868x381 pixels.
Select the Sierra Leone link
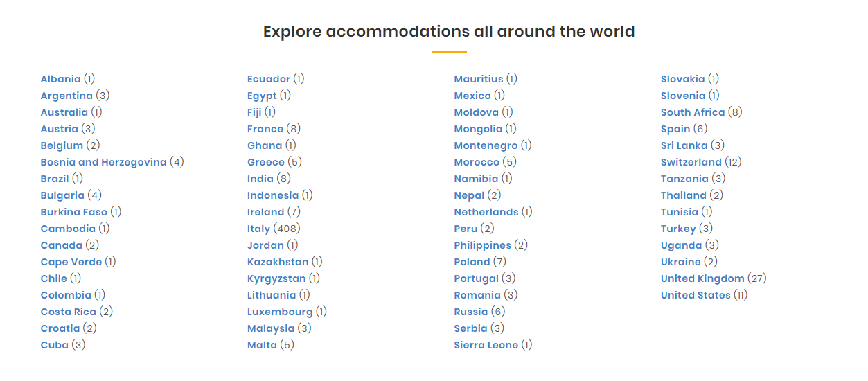tap(486, 345)
